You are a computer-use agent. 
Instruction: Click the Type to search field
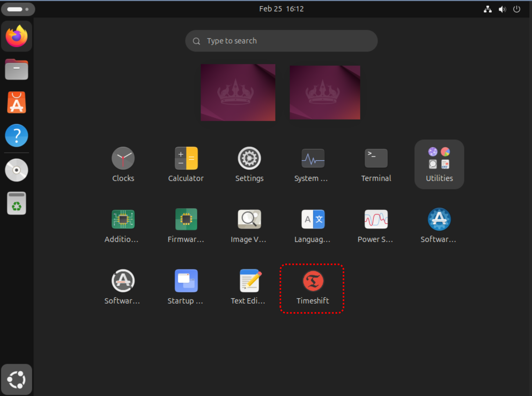pyautogui.click(x=281, y=41)
